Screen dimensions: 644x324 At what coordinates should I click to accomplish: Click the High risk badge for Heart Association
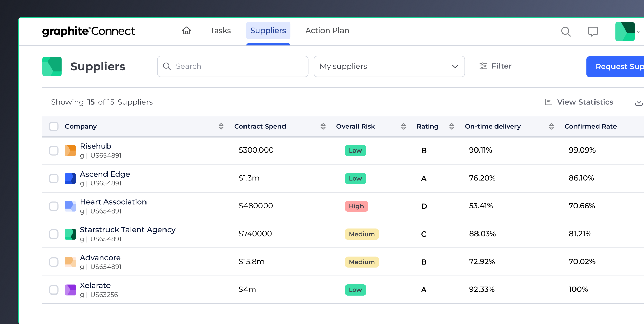[x=356, y=206]
